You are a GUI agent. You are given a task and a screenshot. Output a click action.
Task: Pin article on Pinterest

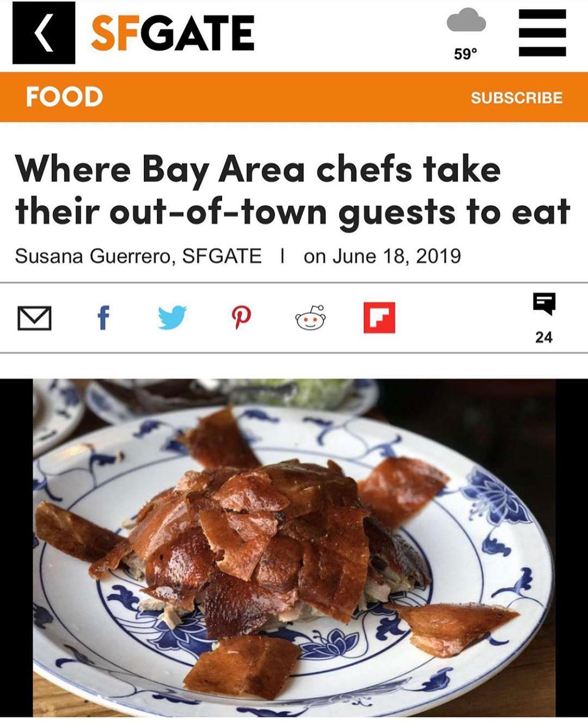(x=241, y=318)
